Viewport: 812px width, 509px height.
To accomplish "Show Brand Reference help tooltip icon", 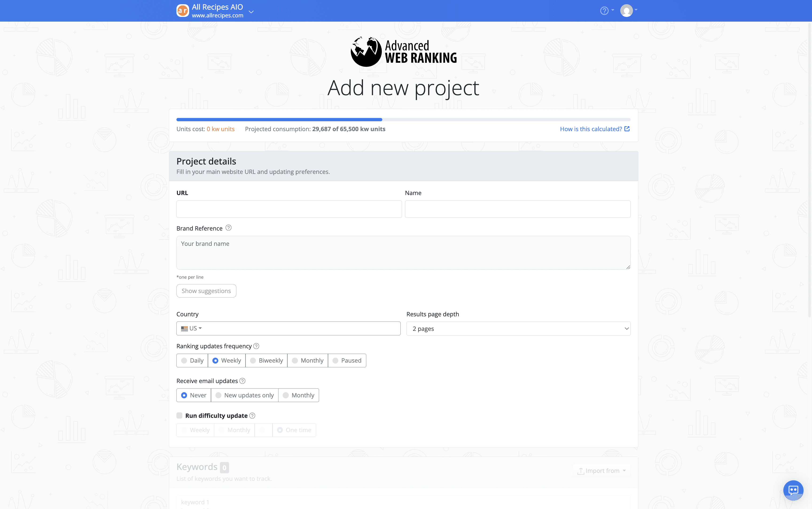I will (228, 228).
